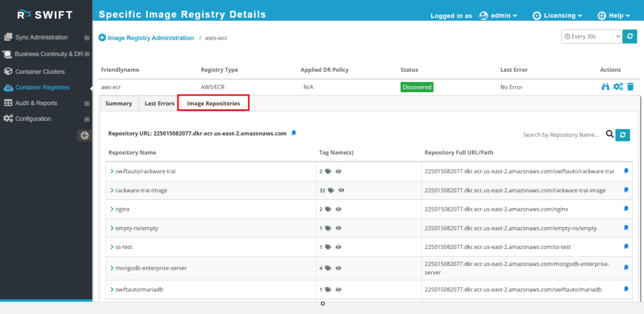Click the gears configure icon for aws-ecr

(x=618, y=86)
